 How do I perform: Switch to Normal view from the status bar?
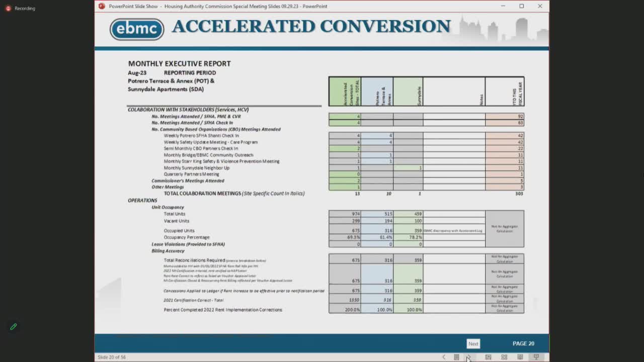(x=488, y=357)
